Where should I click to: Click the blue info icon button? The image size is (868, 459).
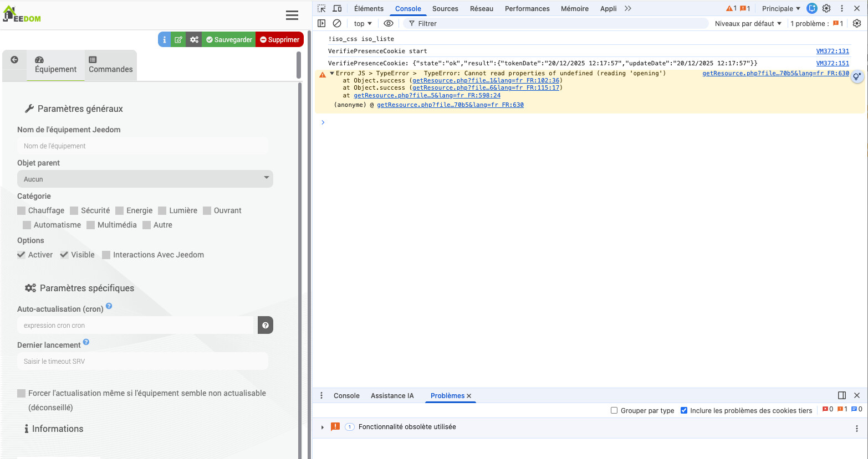click(164, 40)
